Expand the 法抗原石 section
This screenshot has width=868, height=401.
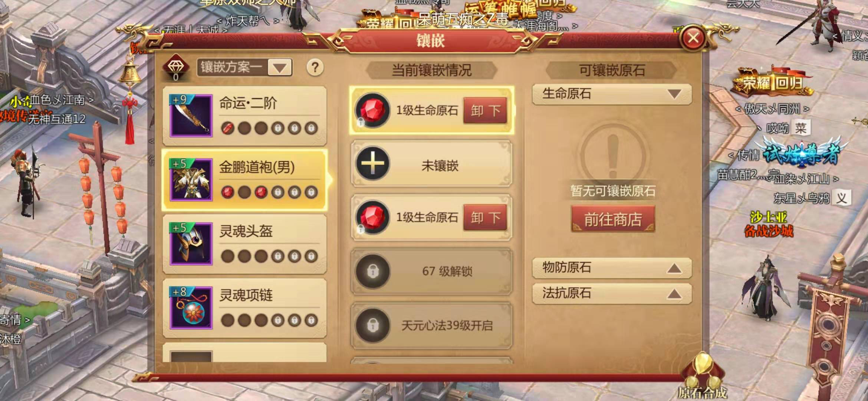(612, 294)
